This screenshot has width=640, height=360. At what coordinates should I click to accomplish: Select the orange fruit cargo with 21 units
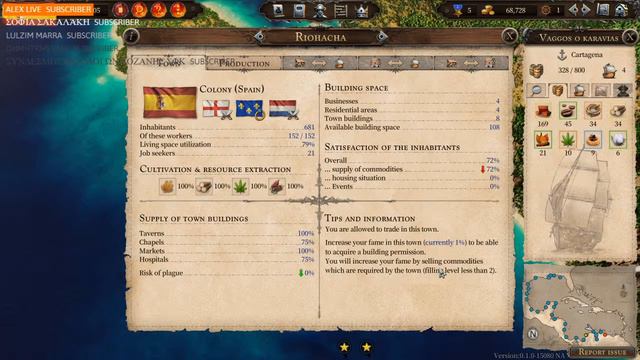tap(543, 140)
